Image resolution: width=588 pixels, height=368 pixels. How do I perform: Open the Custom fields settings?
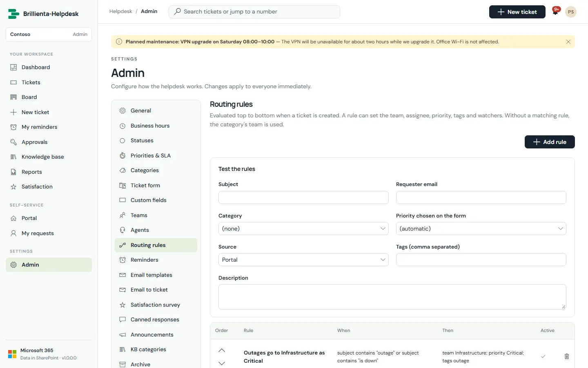[x=156, y=200]
